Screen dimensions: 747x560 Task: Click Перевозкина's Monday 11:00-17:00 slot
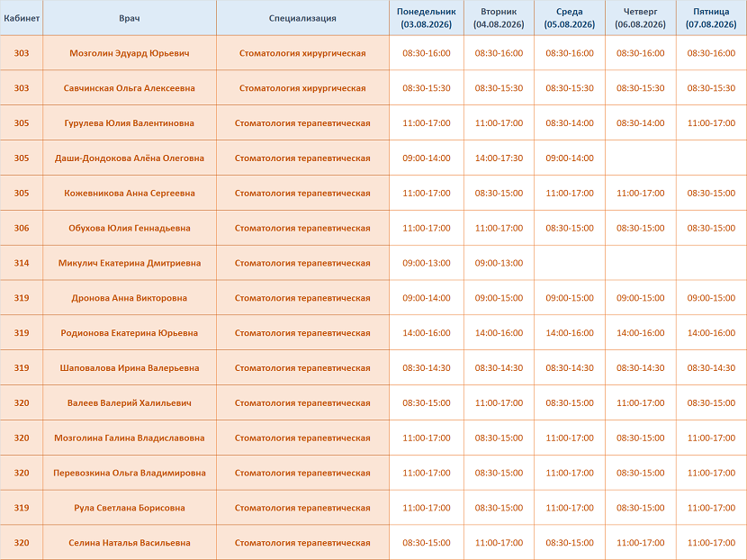click(x=427, y=473)
